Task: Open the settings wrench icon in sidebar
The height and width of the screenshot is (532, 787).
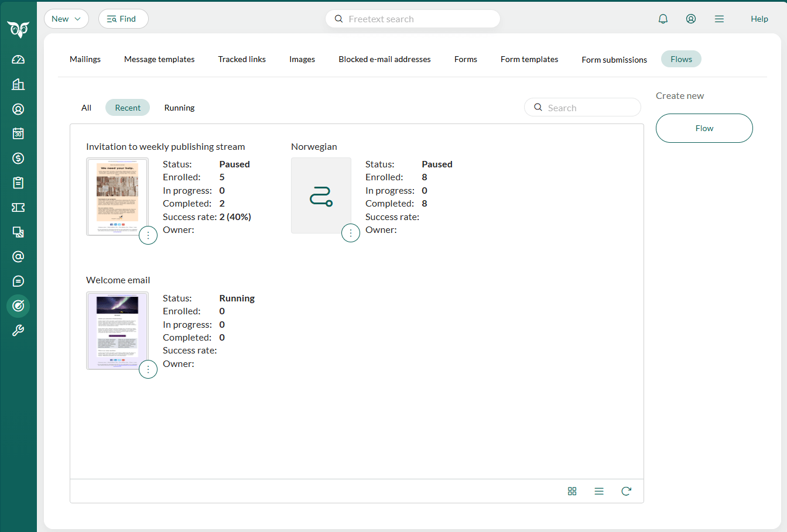Action: (x=18, y=330)
